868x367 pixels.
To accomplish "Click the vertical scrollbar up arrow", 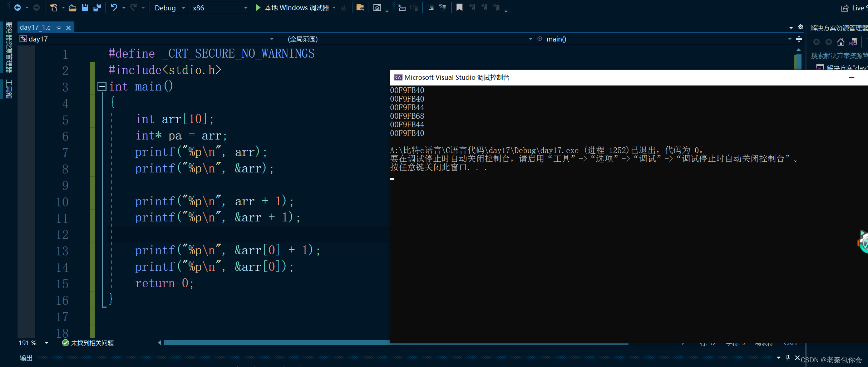I will 798,50.
